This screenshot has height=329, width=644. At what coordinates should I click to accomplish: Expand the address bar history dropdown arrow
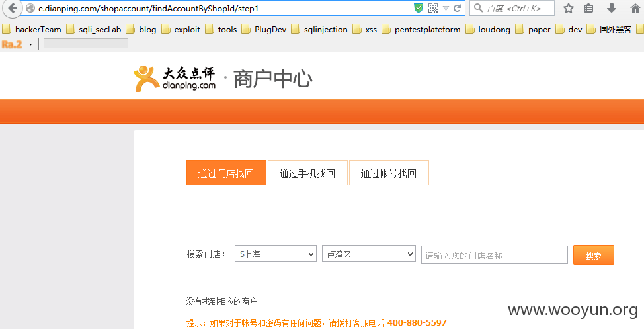coord(446,8)
